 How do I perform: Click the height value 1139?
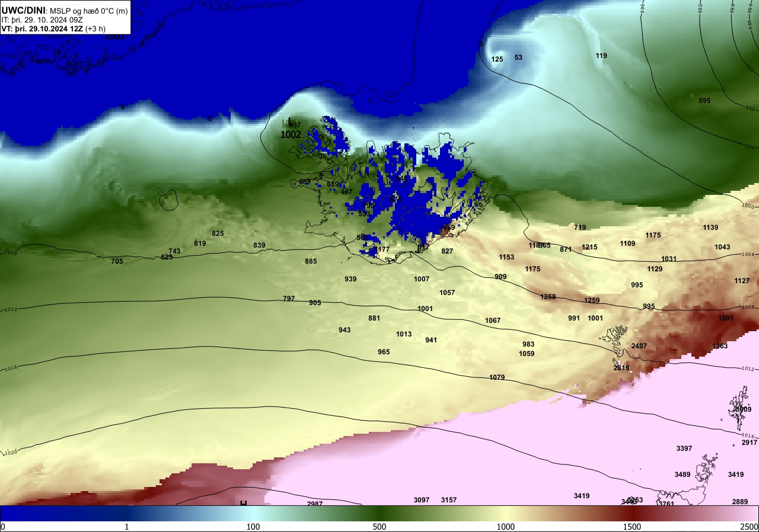pyautogui.click(x=710, y=227)
